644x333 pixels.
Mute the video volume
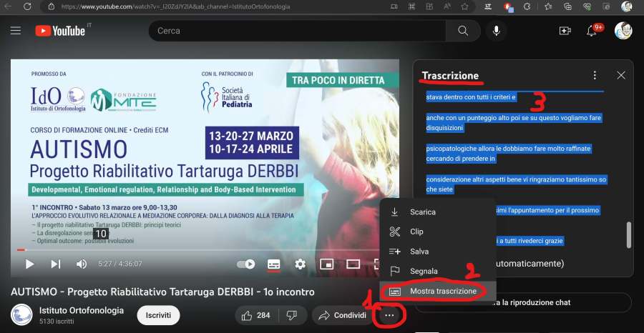coord(82,264)
